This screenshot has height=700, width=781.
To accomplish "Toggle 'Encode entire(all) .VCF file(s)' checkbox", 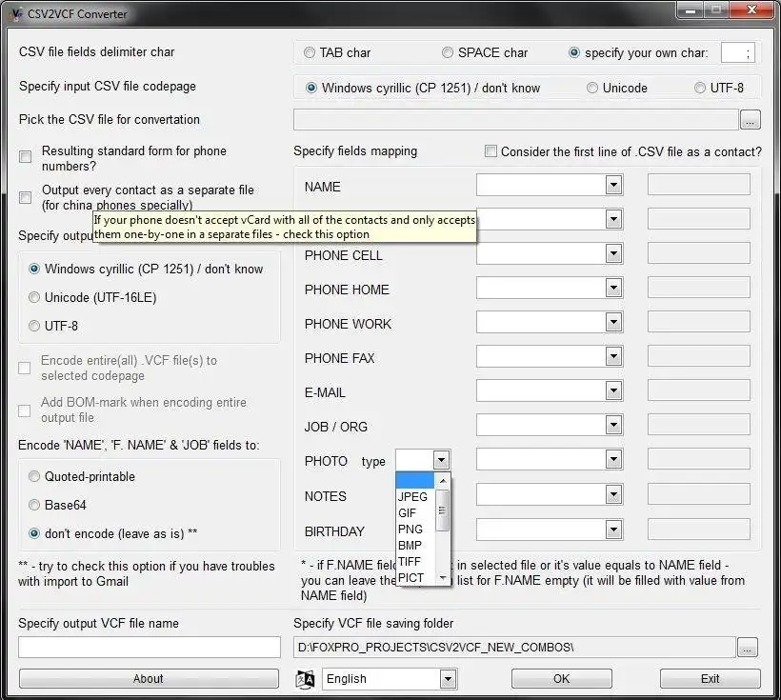I will [25, 369].
